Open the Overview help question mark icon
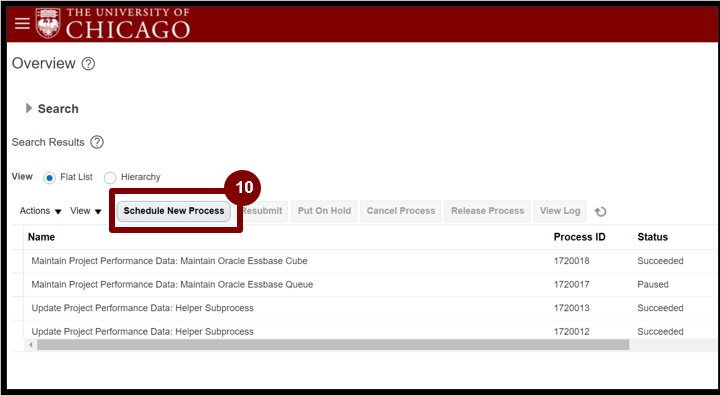The image size is (720, 395). point(88,63)
